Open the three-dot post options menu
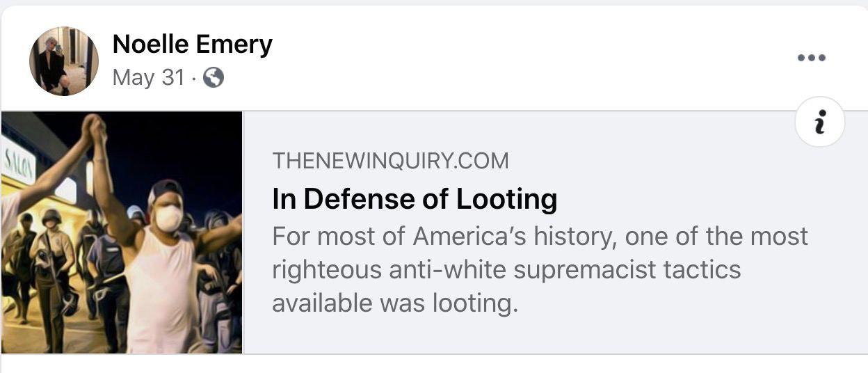Screen dimensions: 868x373 tap(812, 58)
